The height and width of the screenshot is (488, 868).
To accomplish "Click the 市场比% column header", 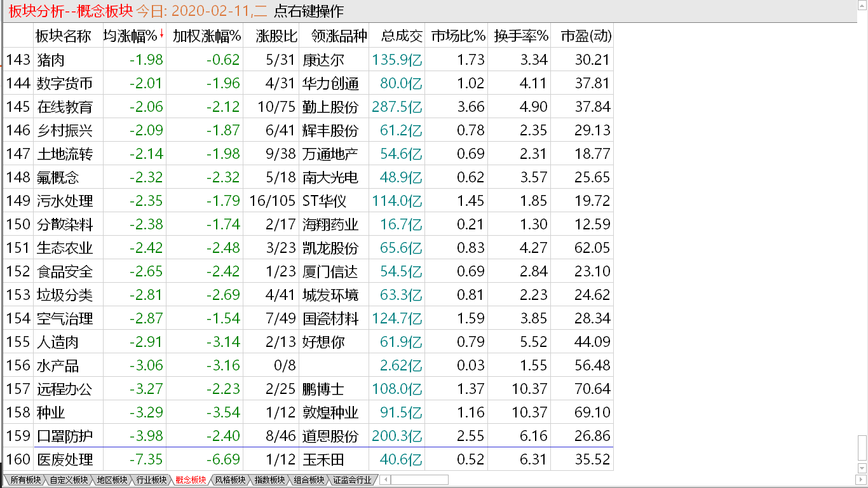I will coord(458,36).
